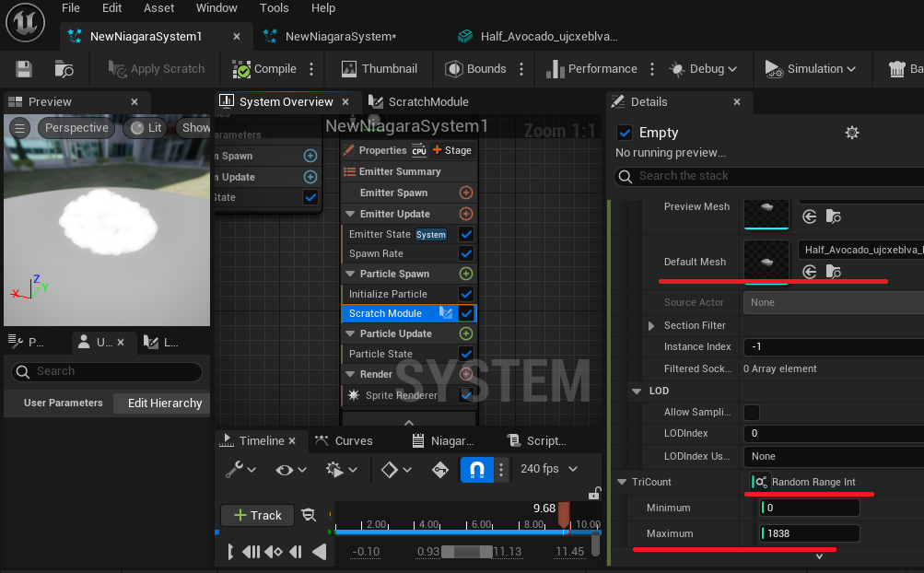This screenshot has width=924, height=573.
Task: Collapse the LOD category
Action: 637,391
